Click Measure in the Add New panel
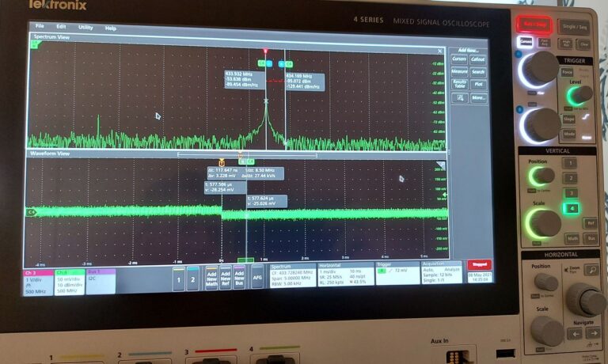This screenshot has height=364, width=608. (459, 71)
